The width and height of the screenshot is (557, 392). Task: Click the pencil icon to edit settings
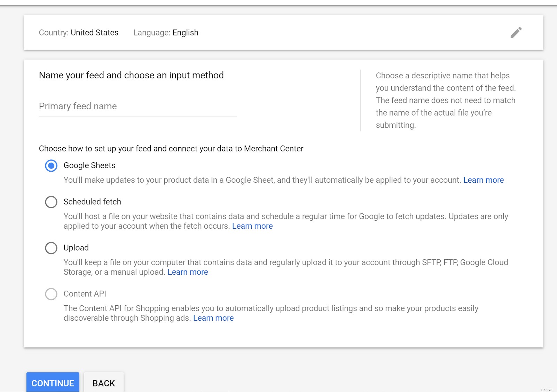(516, 32)
